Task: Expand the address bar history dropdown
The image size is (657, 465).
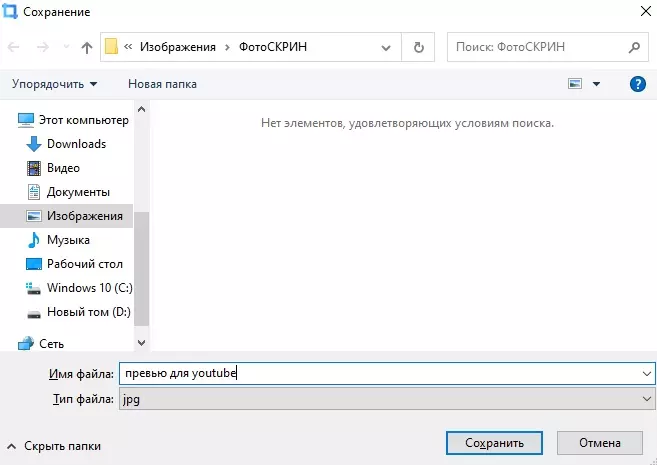Action: pyautogui.click(x=385, y=47)
